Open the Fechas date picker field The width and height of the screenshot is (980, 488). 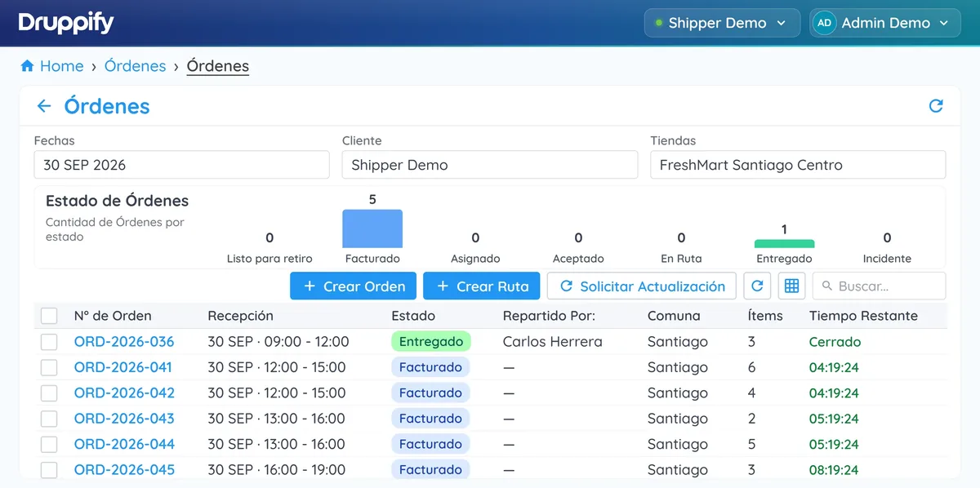point(181,165)
